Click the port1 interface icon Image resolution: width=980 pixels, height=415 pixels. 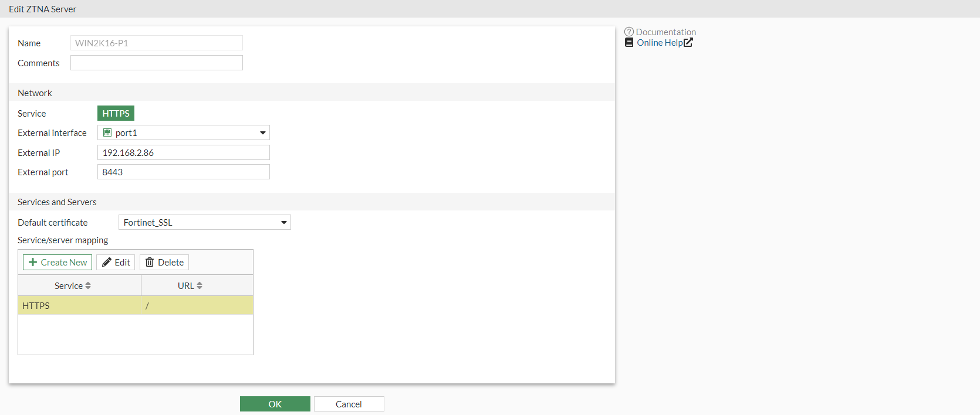pyautogui.click(x=107, y=133)
